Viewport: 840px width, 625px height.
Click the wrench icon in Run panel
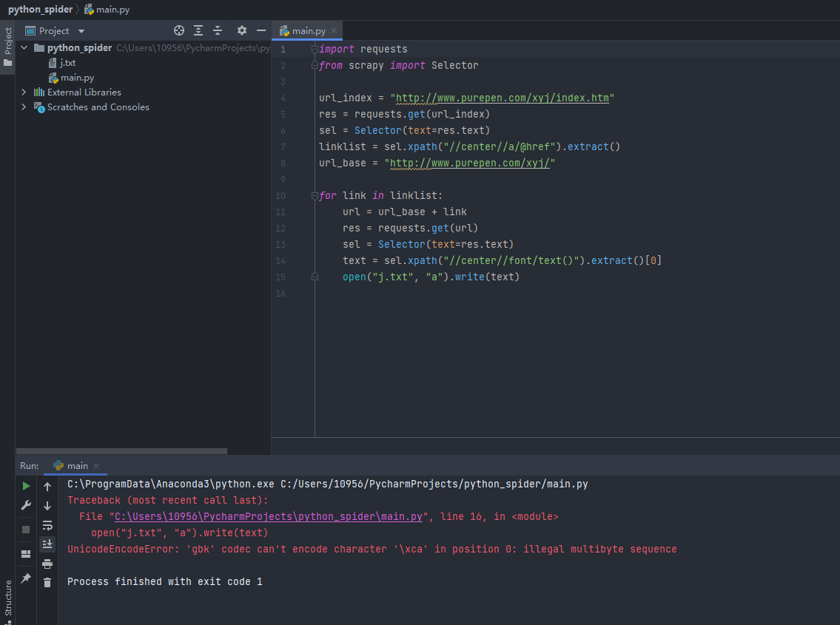coord(26,505)
